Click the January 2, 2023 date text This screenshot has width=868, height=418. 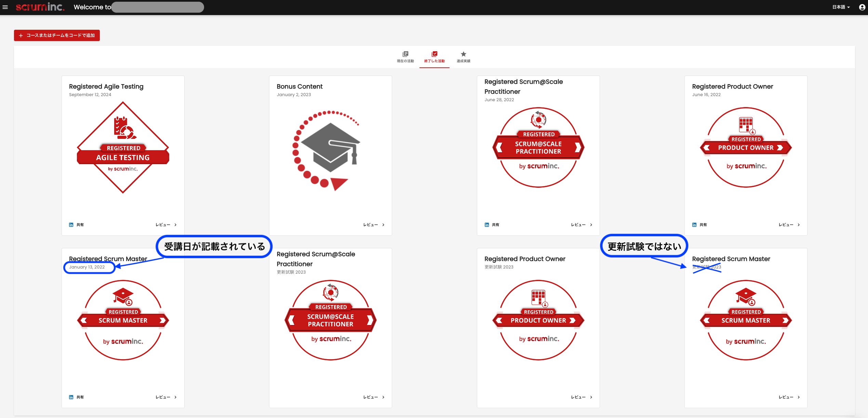point(294,95)
